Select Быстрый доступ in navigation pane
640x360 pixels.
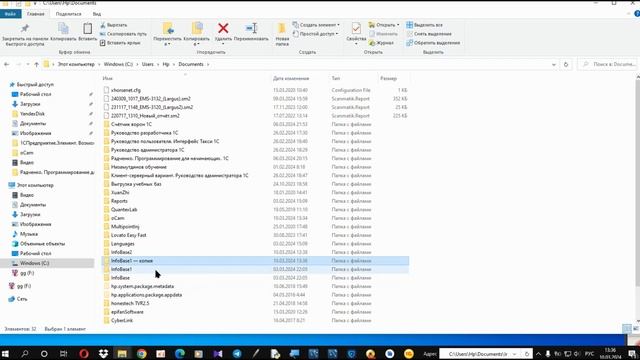[35, 84]
